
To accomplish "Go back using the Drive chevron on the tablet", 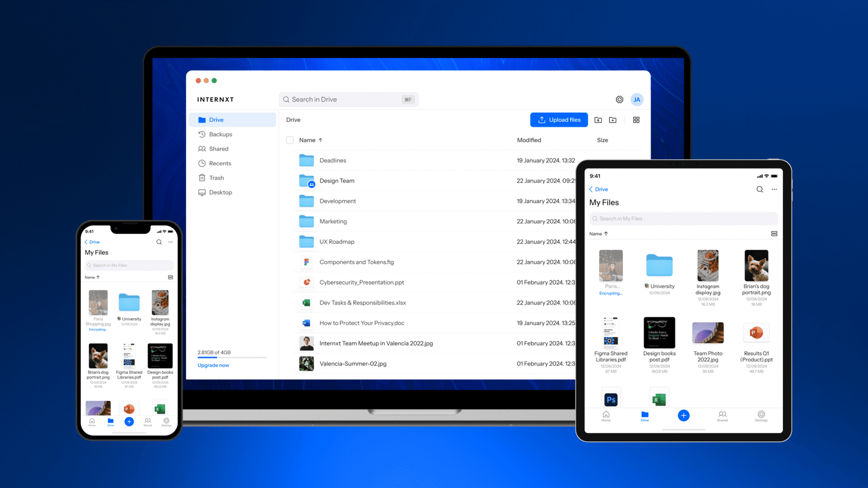I will tap(597, 189).
